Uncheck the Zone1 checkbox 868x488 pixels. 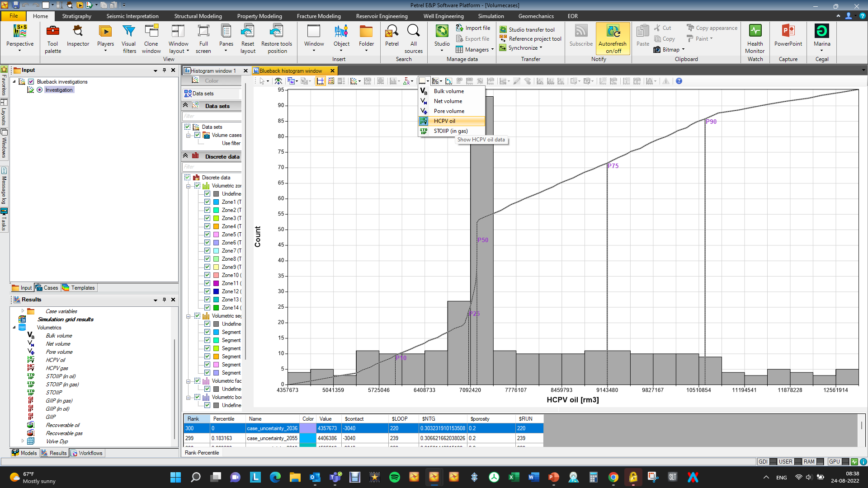coord(207,202)
